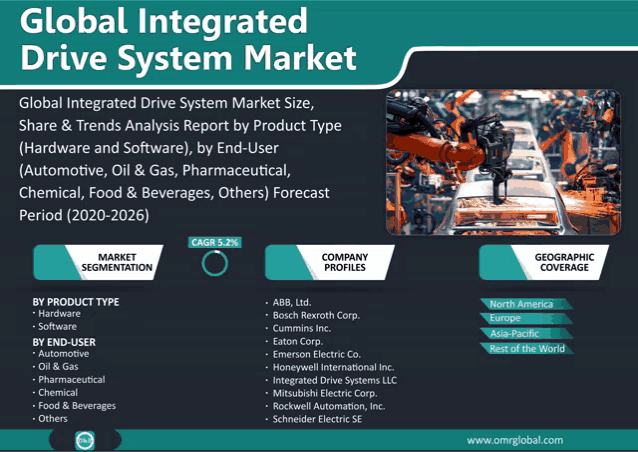Click the Oil & Gas list item
638x452 pixels.
(58, 367)
